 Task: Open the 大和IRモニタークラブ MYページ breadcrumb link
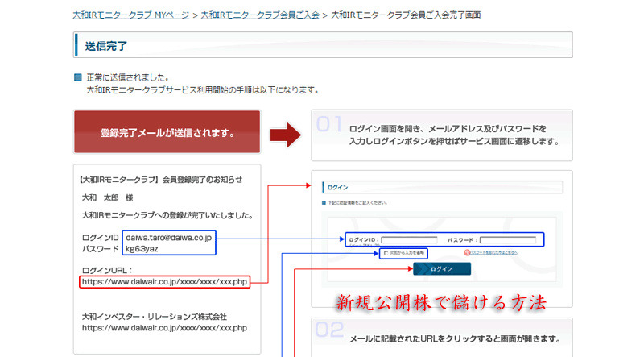tap(130, 15)
